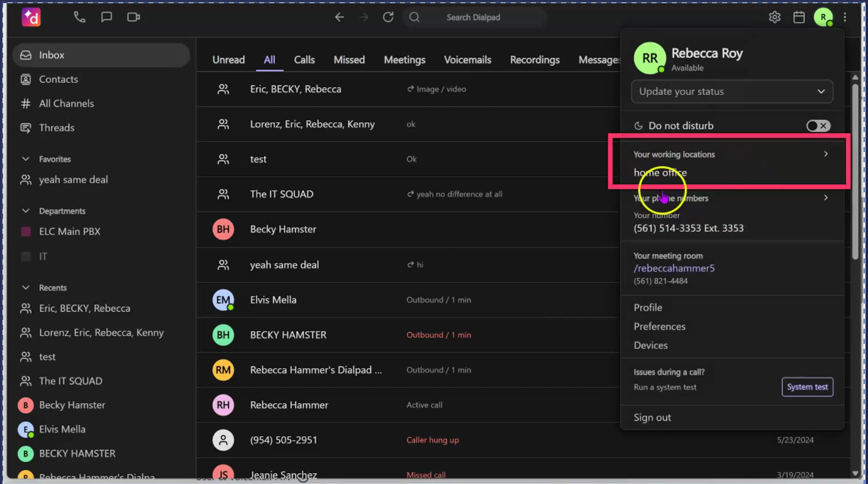Screen dimensions: 868x484
Task: Collapse the Departments section
Action: coord(26,211)
